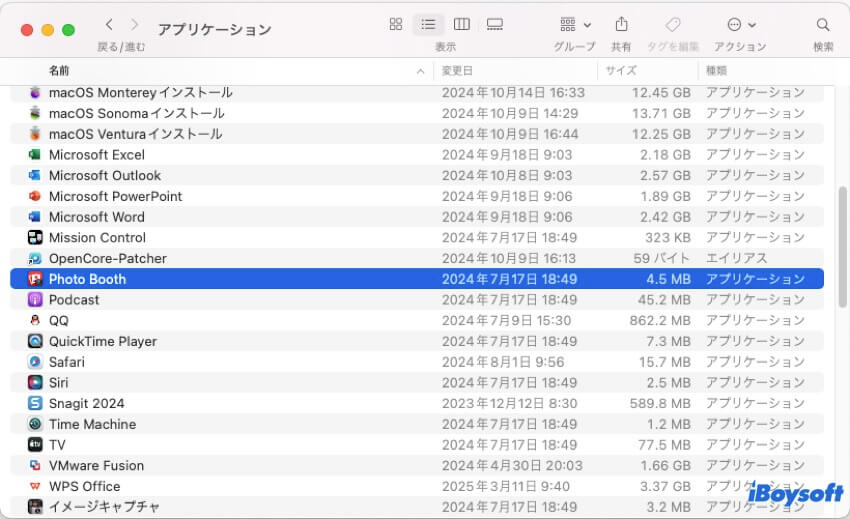Click the Microsoft Outlook icon
The image size is (850, 519).
tap(35, 175)
